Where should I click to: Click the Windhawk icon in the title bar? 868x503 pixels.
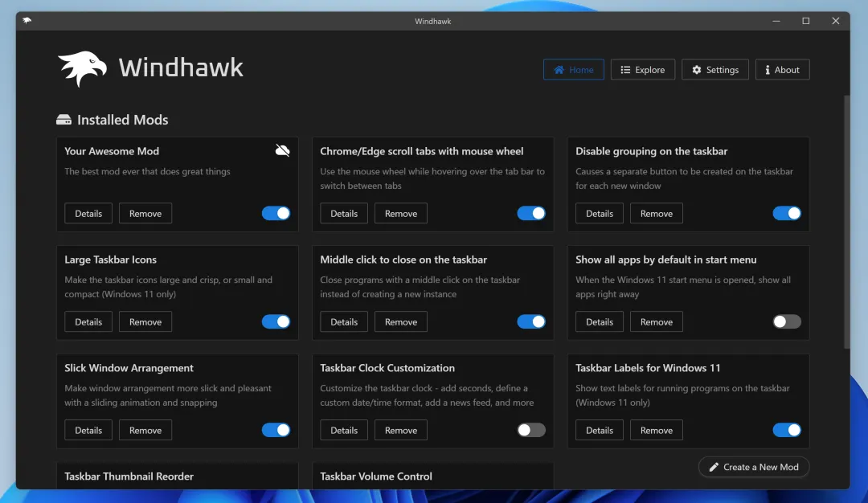point(27,20)
